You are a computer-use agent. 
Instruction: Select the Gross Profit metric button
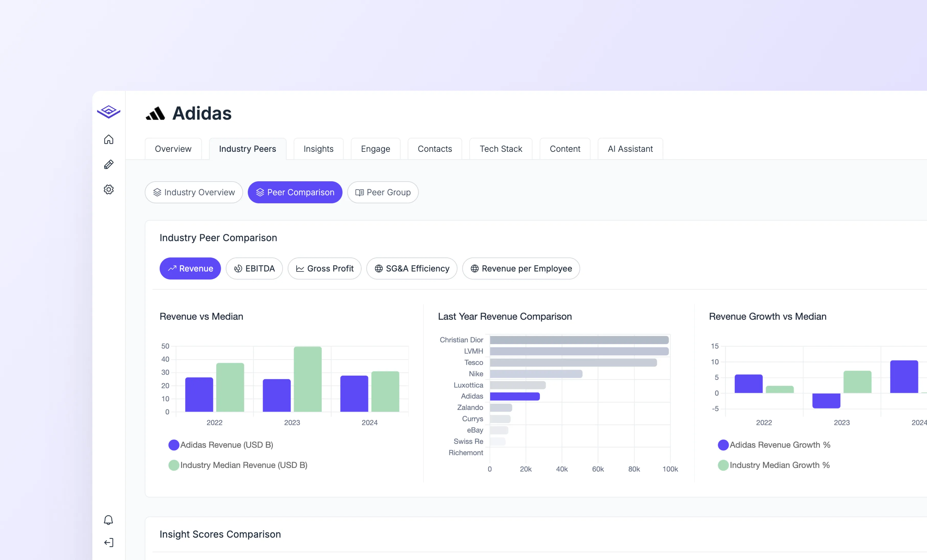click(325, 268)
